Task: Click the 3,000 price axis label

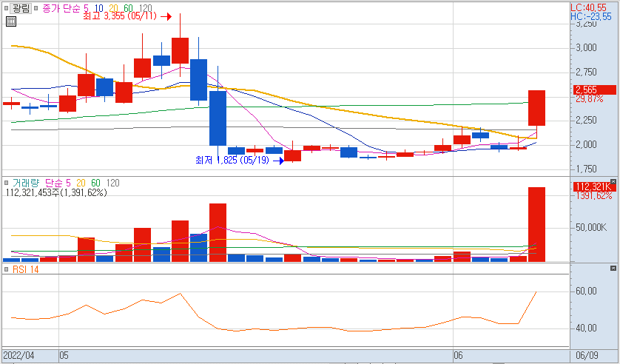Action: coord(586,48)
